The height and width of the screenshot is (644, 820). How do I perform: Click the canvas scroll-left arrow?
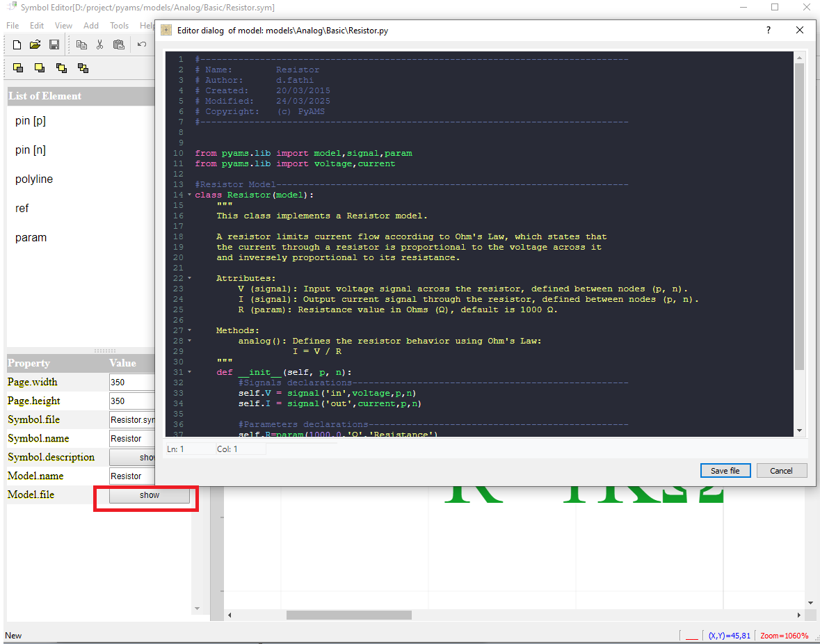tap(229, 615)
